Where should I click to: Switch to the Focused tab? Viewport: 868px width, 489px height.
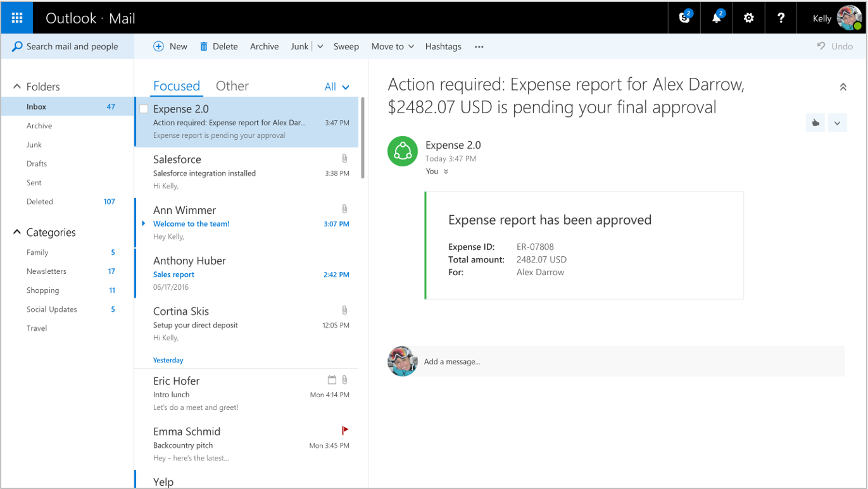(177, 86)
